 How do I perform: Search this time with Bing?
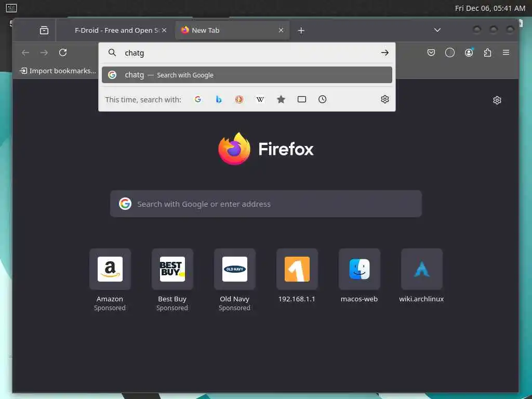pyautogui.click(x=219, y=99)
